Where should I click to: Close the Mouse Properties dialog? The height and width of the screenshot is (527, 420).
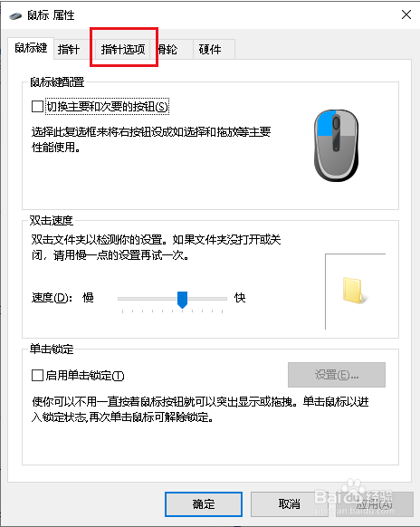click(406, 14)
